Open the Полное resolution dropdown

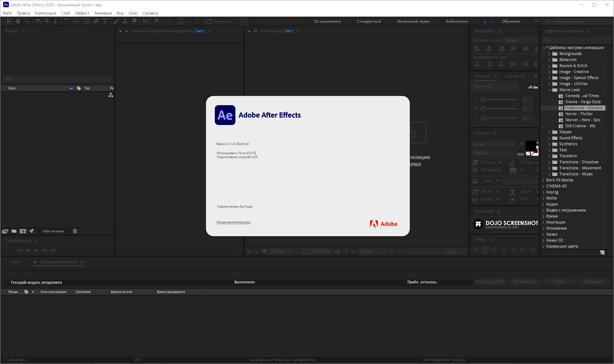[x=372, y=251]
